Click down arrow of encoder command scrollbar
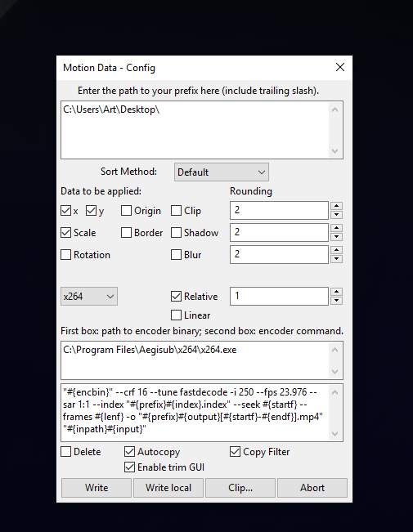413x532 pixels. pyautogui.click(x=334, y=434)
